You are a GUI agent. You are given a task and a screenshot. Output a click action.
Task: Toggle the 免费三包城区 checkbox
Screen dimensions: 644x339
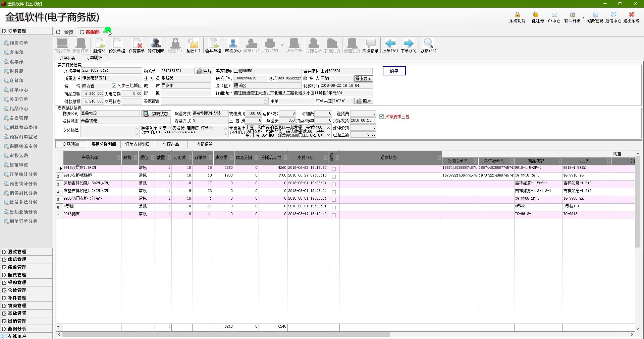pyautogui.click(x=114, y=86)
